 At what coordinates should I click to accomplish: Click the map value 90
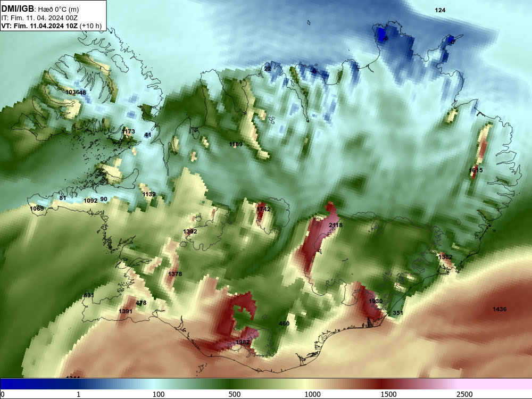(104, 199)
